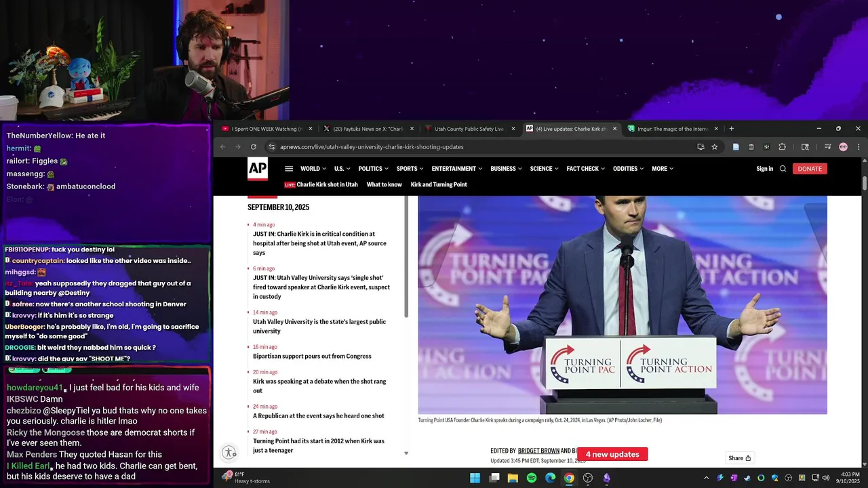Click the blue document extension icon
This screenshot has height=488, width=868.
[x=736, y=147]
